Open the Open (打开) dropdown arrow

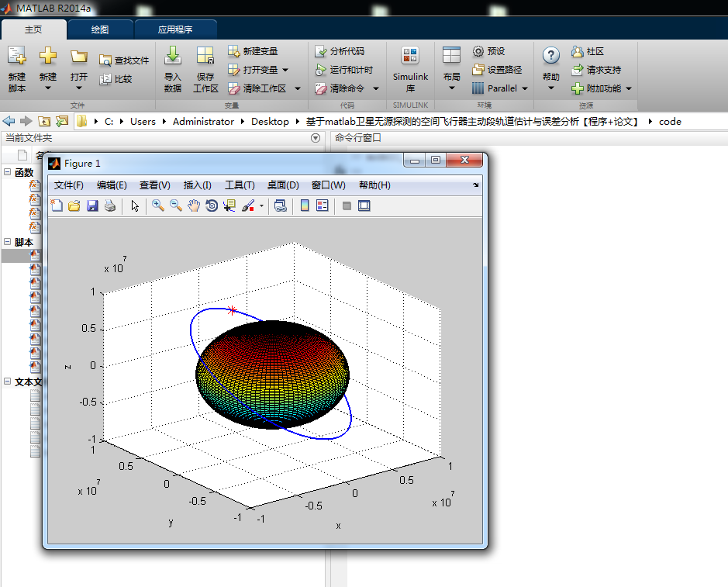78,88
